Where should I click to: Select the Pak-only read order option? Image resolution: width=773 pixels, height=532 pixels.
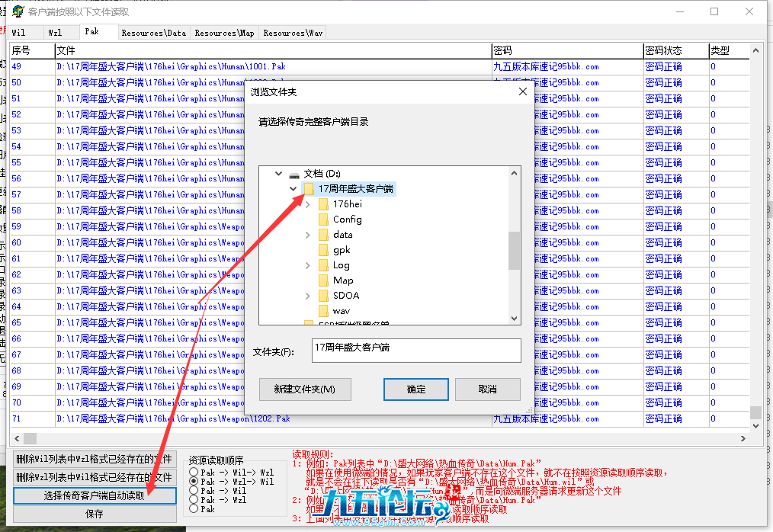pyautogui.click(x=194, y=509)
